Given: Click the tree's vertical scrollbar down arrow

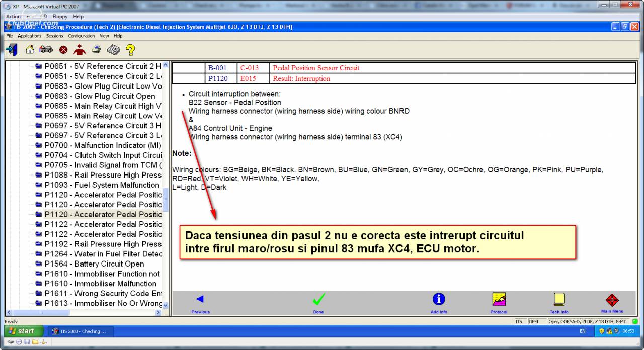Looking at the screenshot, I should 166,305.
